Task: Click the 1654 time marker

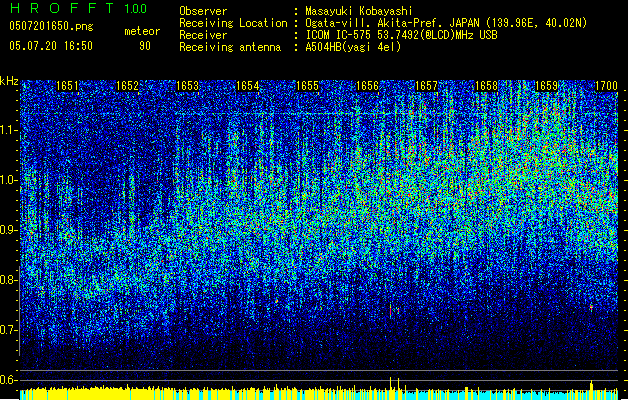Action: point(248,86)
